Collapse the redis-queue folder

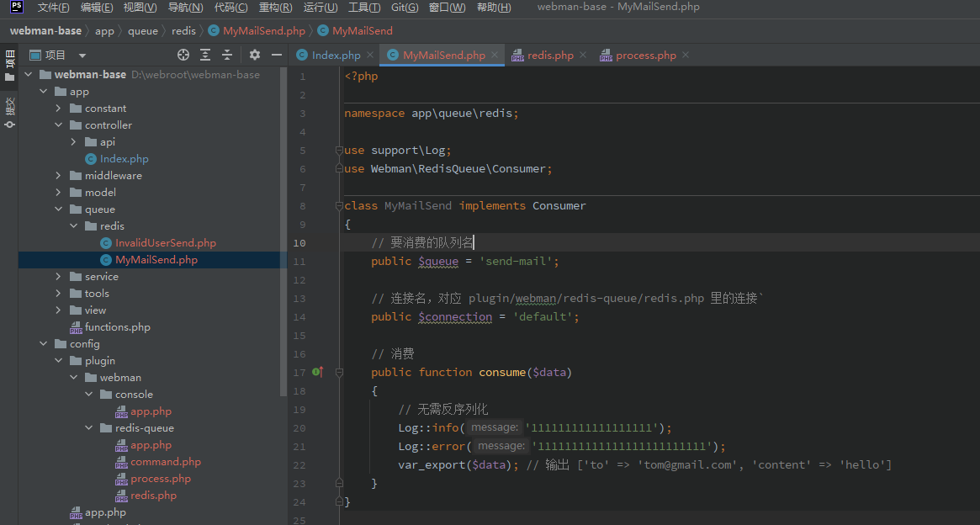(x=89, y=428)
